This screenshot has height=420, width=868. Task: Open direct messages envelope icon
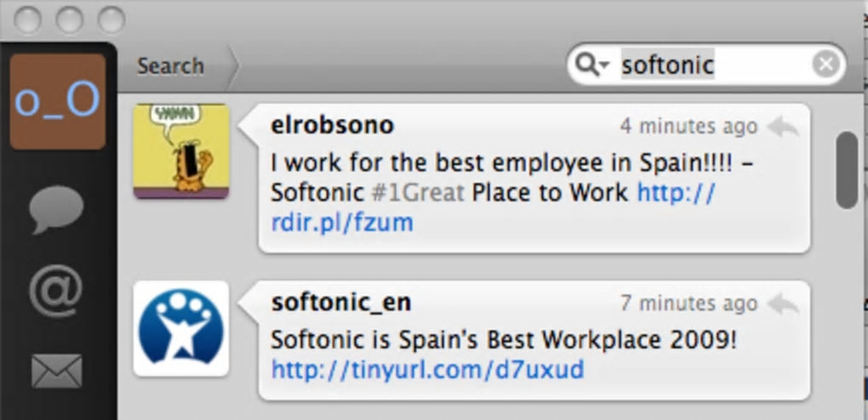pyautogui.click(x=57, y=371)
